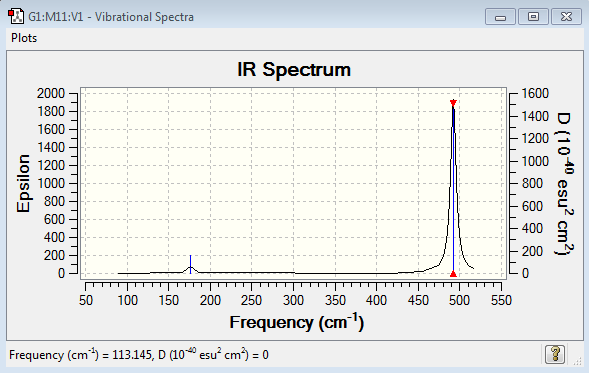Open the Plots menu
This screenshot has height=373, width=589.
tap(24, 38)
